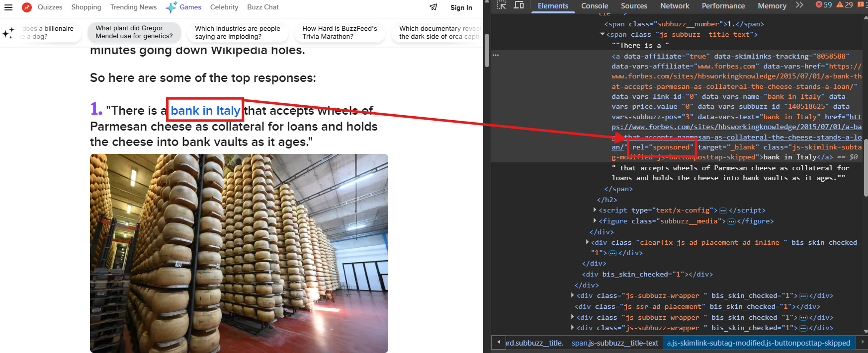
Task: Select breadcrumb span.js-subbuzz__title-text
Action: coord(615,343)
